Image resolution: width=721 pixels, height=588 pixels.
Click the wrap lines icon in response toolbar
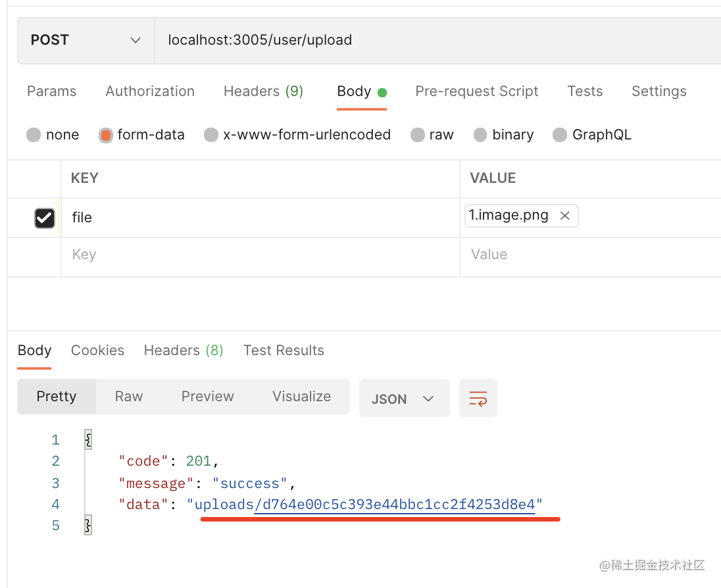(478, 398)
